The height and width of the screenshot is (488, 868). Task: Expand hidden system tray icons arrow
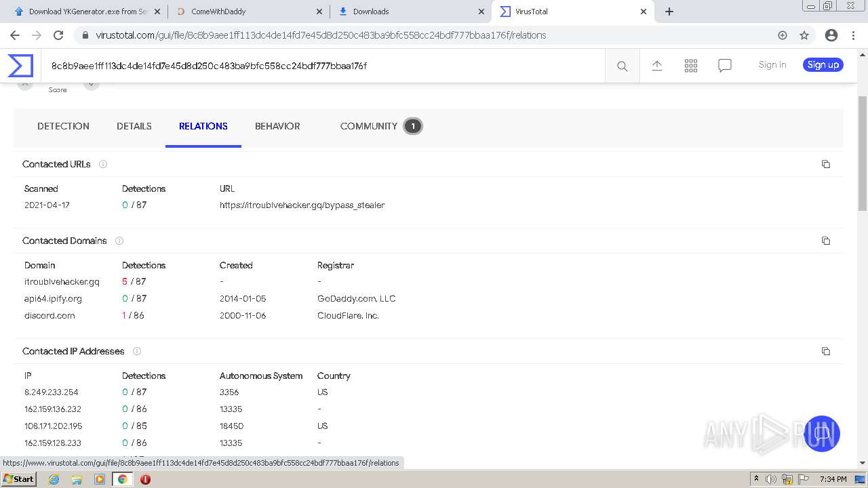(x=756, y=479)
